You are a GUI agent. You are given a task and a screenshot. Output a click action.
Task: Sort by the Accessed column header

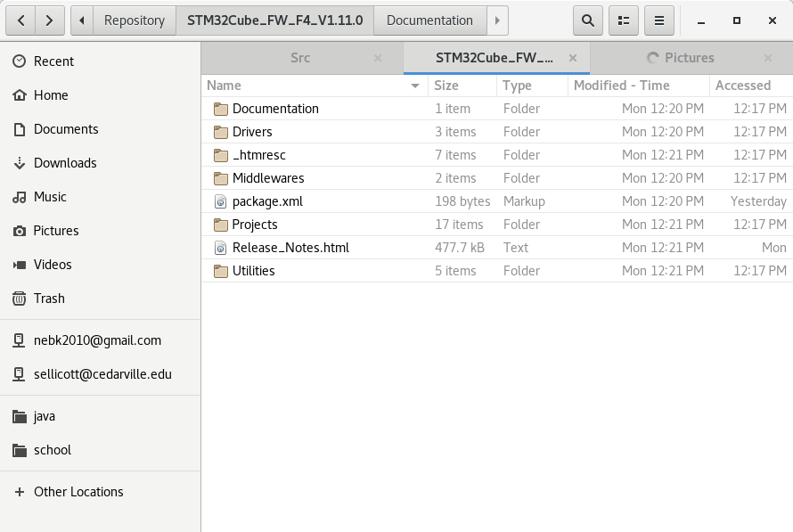(x=751, y=86)
